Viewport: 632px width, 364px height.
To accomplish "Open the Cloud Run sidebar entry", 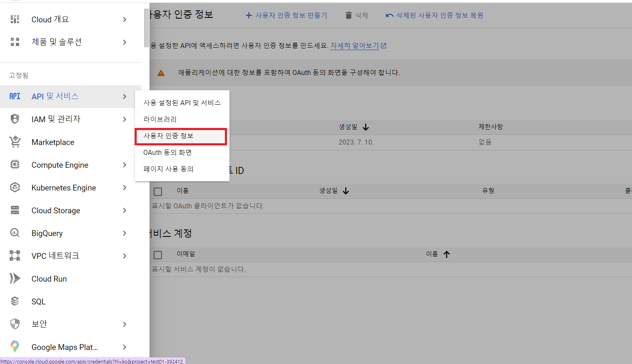I will point(70,279).
